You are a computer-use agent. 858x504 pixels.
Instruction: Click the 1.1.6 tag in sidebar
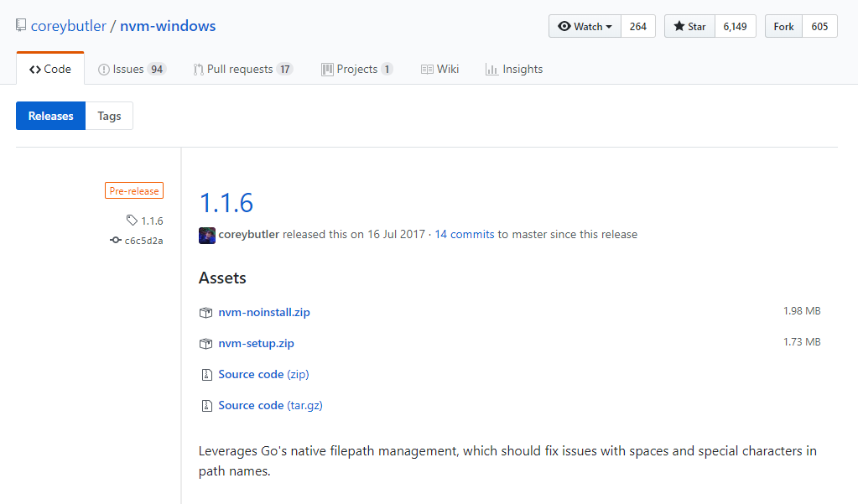point(151,221)
